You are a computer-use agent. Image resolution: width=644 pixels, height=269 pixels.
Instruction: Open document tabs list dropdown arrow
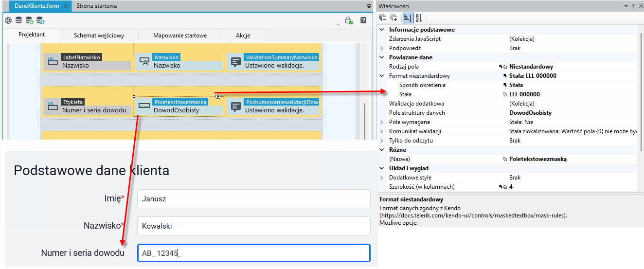(369, 6)
